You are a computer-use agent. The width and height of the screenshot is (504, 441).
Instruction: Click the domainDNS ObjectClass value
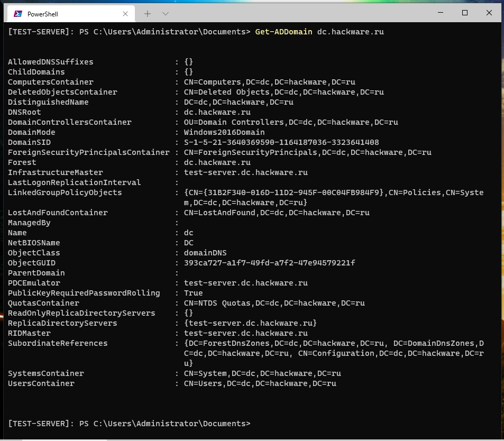tap(205, 253)
